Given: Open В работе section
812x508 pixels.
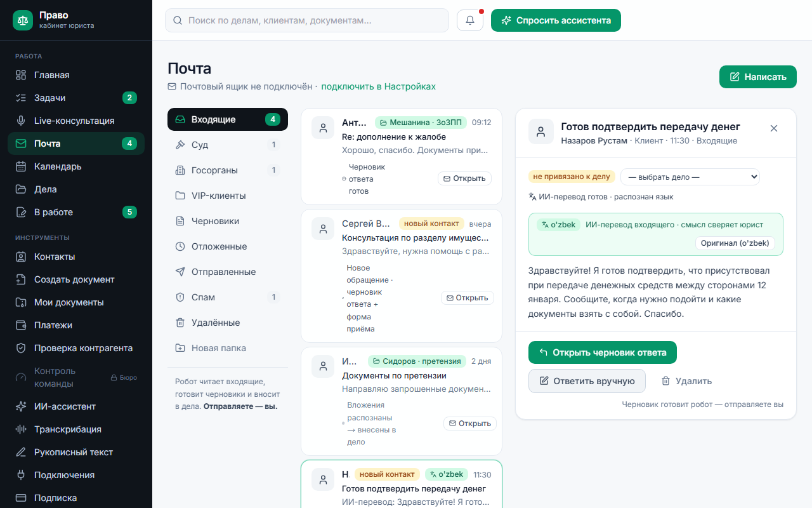Looking at the screenshot, I should [76, 212].
